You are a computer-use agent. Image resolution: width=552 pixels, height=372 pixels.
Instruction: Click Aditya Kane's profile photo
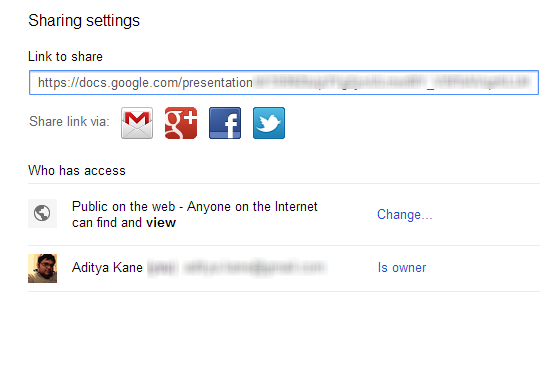(42, 269)
